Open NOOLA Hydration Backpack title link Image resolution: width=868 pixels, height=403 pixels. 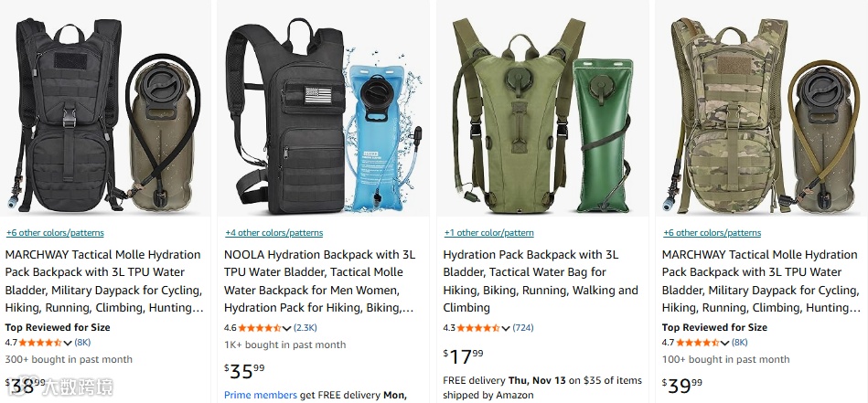pyautogui.click(x=320, y=281)
